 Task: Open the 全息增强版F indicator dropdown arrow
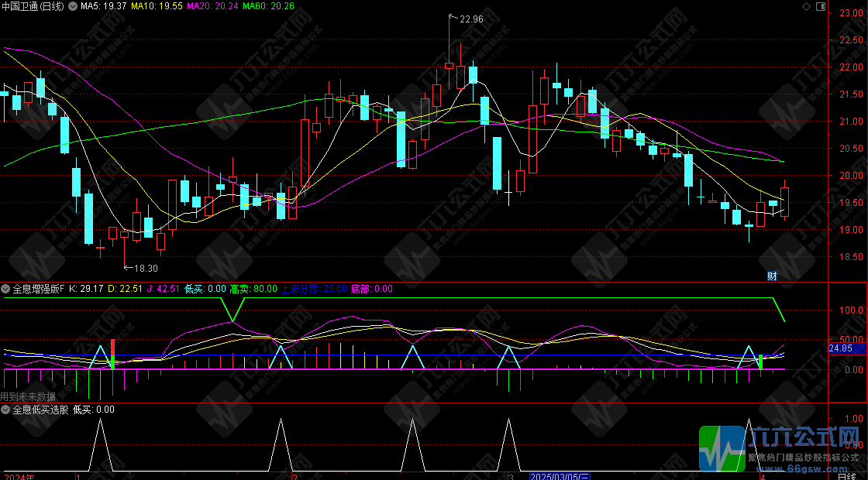[6, 289]
